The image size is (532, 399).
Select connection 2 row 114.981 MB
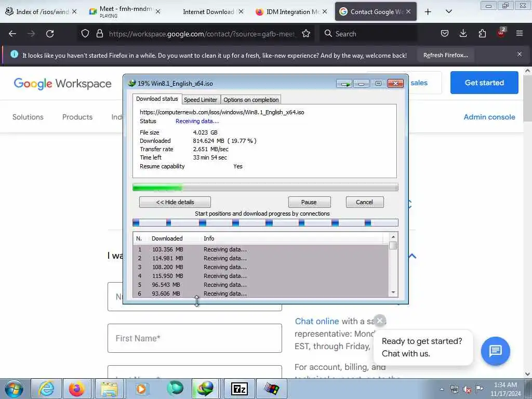pos(261,258)
